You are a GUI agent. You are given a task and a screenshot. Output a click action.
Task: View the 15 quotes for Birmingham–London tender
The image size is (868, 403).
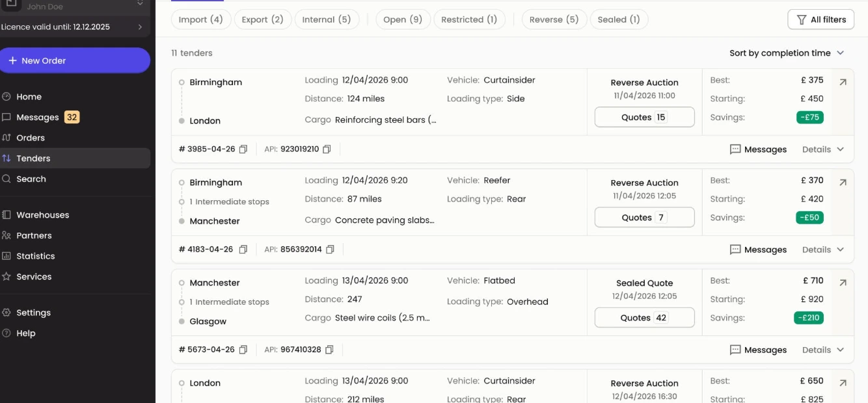click(644, 118)
